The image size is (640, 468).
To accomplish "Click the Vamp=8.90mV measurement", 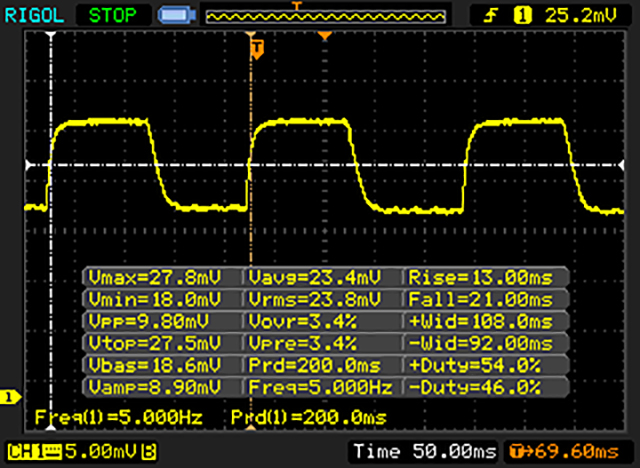I will click(x=155, y=386).
